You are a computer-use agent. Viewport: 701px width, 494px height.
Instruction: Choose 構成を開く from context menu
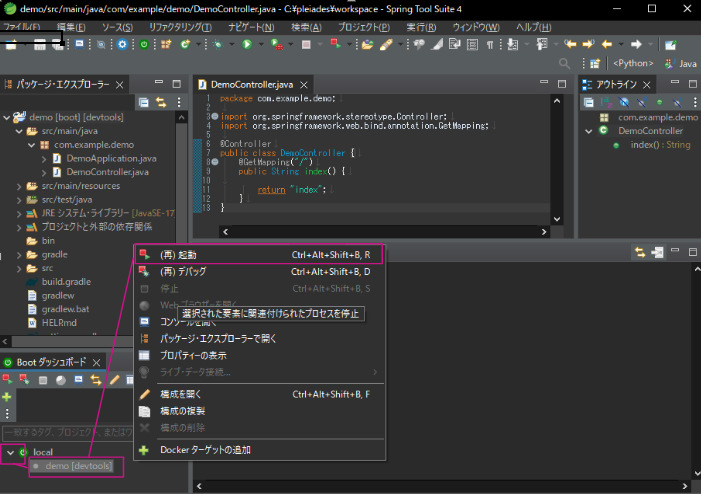pyautogui.click(x=259, y=394)
